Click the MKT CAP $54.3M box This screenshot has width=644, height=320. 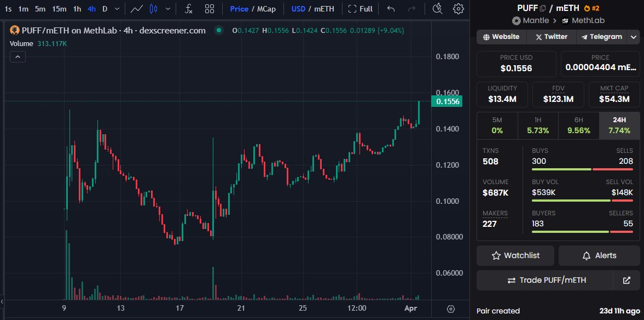tap(614, 94)
